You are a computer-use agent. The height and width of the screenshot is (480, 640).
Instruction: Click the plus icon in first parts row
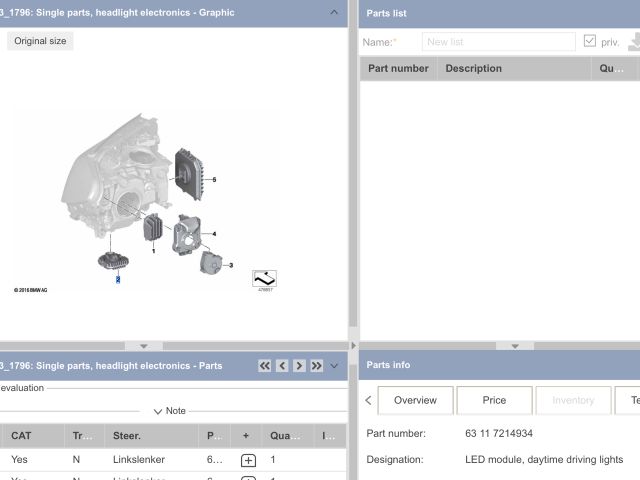248,460
